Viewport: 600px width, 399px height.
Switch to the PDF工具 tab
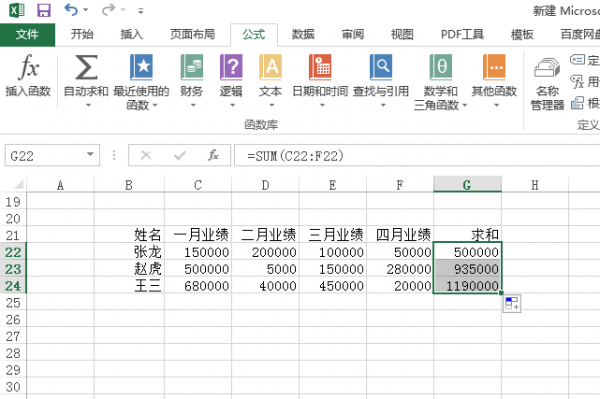[x=462, y=34]
